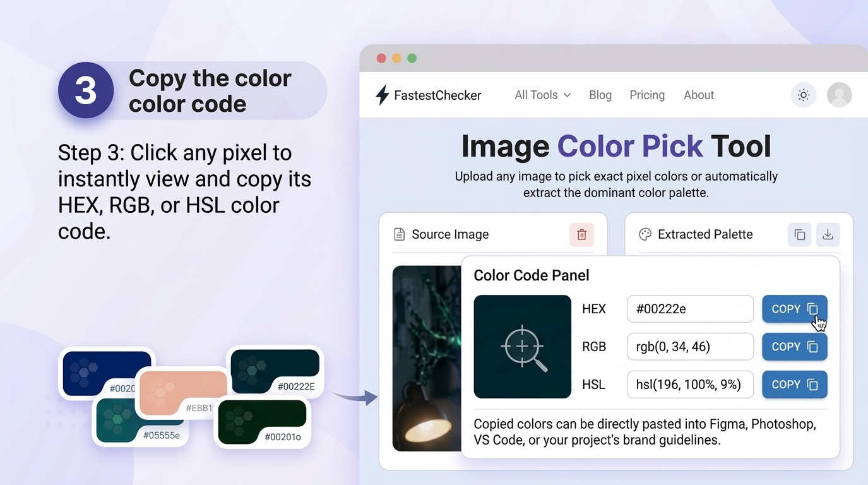Image resolution: width=868 pixels, height=485 pixels.
Task: Click the "RGB" row label
Action: [x=594, y=347]
